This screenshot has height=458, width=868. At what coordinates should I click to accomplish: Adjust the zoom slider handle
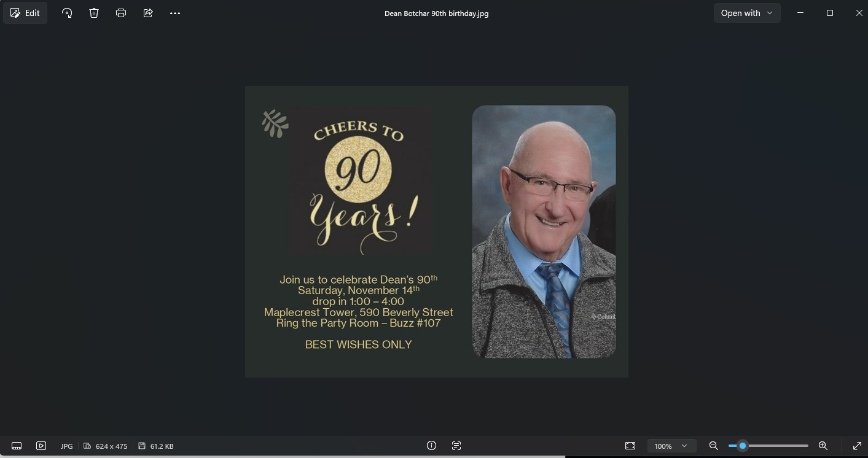pyautogui.click(x=743, y=446)
